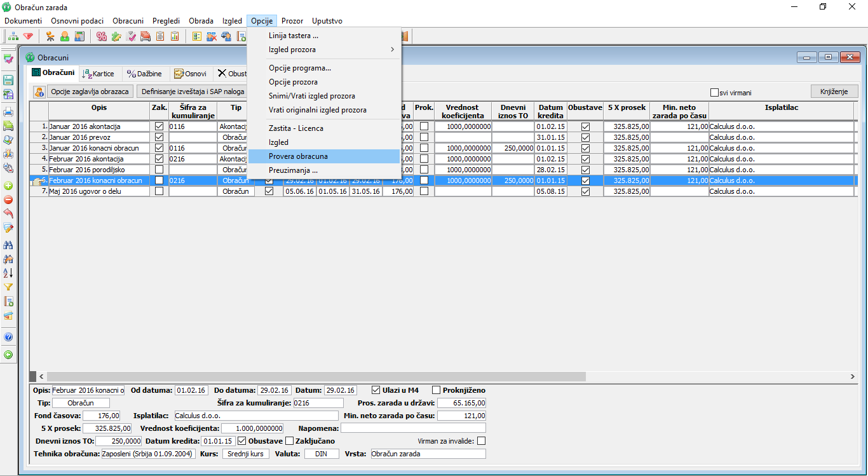
Task: Toggle the 'svi virmani' checkbox
Action: 714,92
